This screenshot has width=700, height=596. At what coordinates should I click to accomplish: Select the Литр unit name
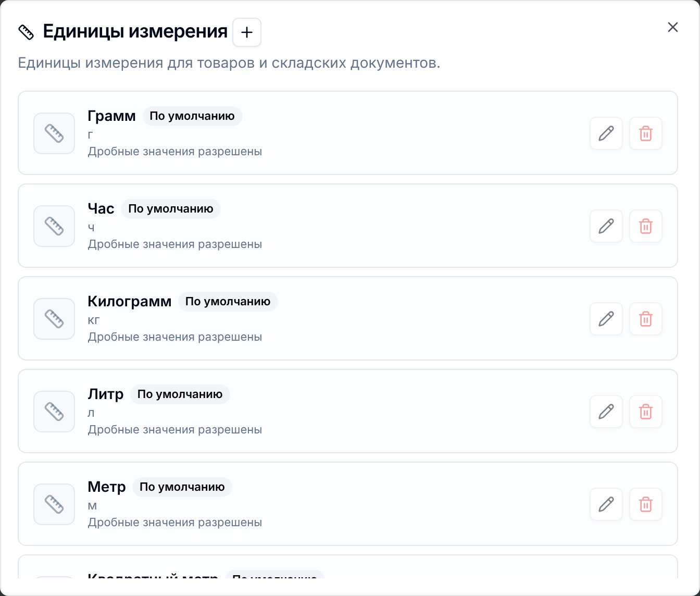point(106,394)
